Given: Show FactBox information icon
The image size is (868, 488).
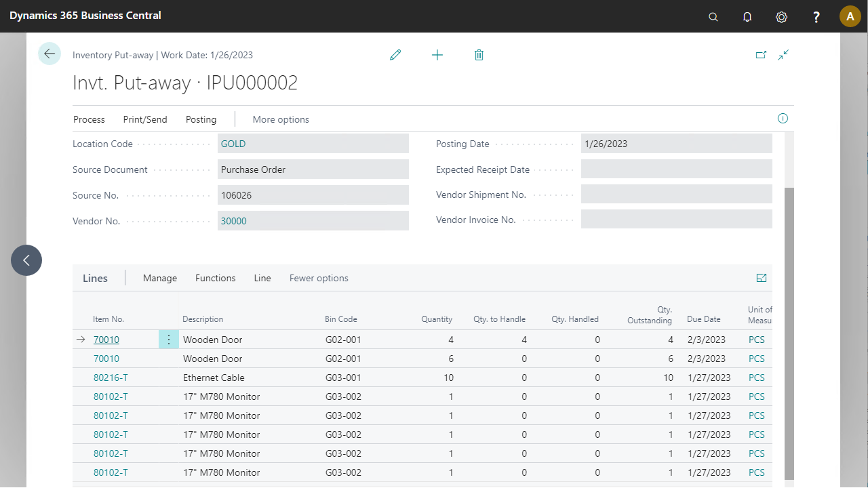Looking at the screenshot, I should [783, 119].
